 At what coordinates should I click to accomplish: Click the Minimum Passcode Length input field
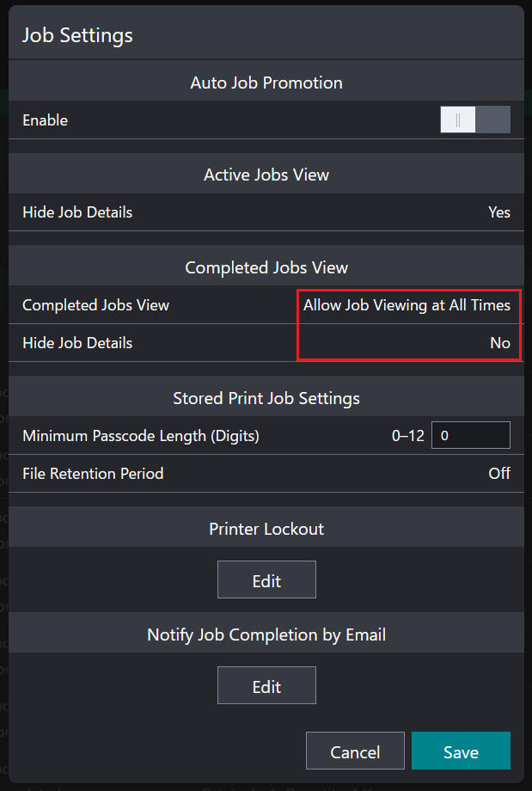point(470,435)
